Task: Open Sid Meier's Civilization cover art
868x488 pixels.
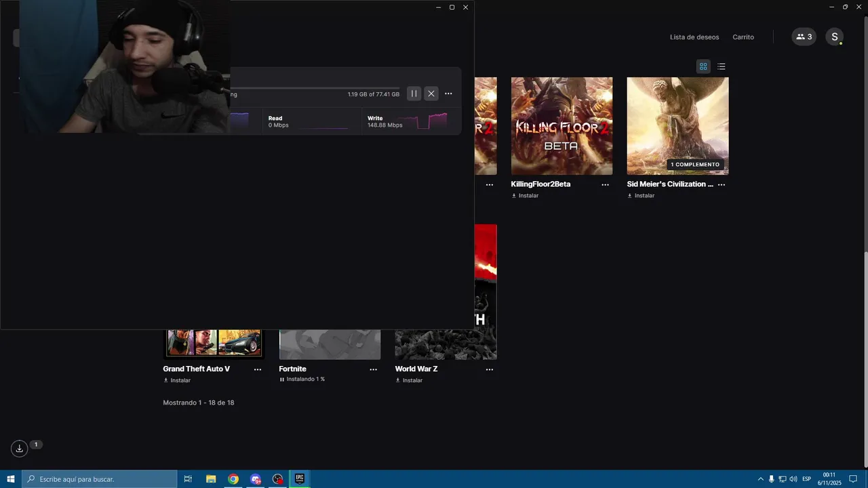Action: [677, 126]
